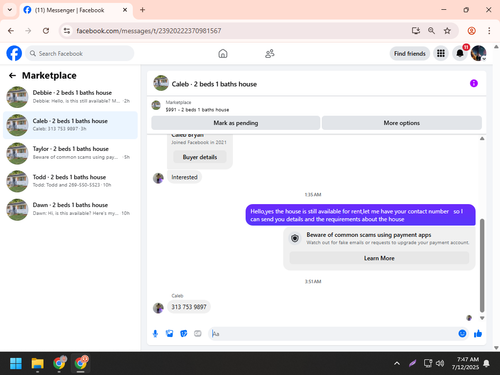500x375 pixels.
Task: Click the install app icon in address bar
Action: (416, 31)
